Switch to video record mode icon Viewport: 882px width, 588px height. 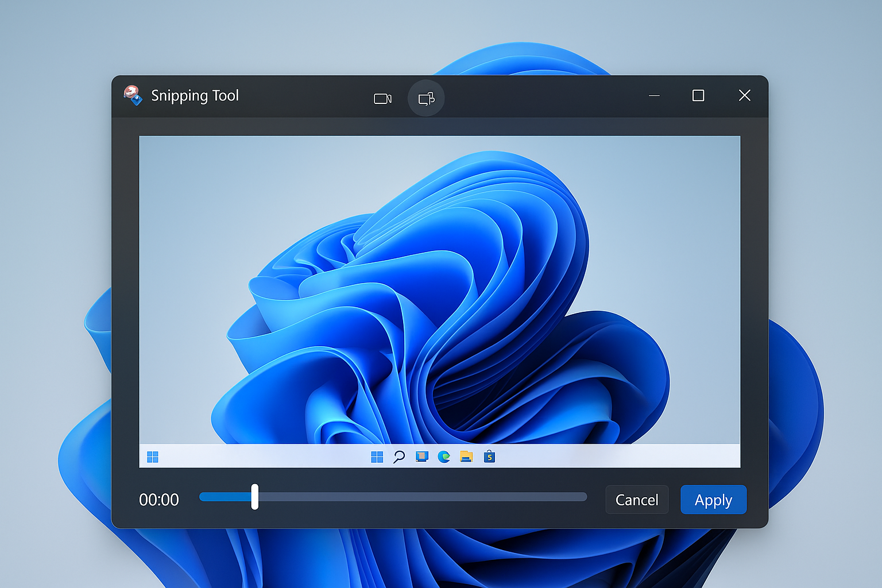382,99
